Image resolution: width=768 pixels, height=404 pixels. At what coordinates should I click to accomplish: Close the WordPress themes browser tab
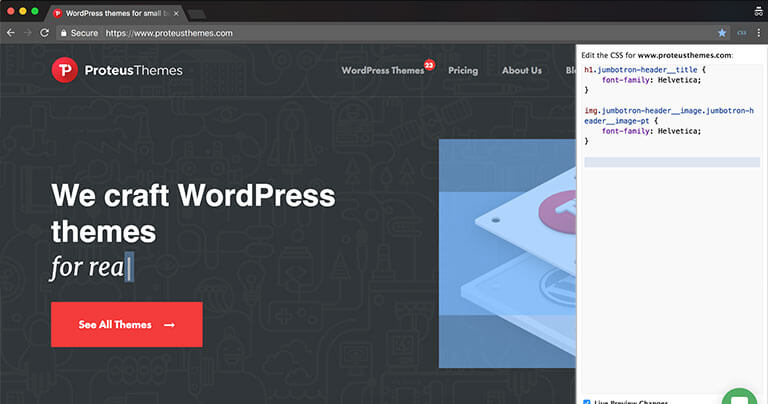(176, 13)
